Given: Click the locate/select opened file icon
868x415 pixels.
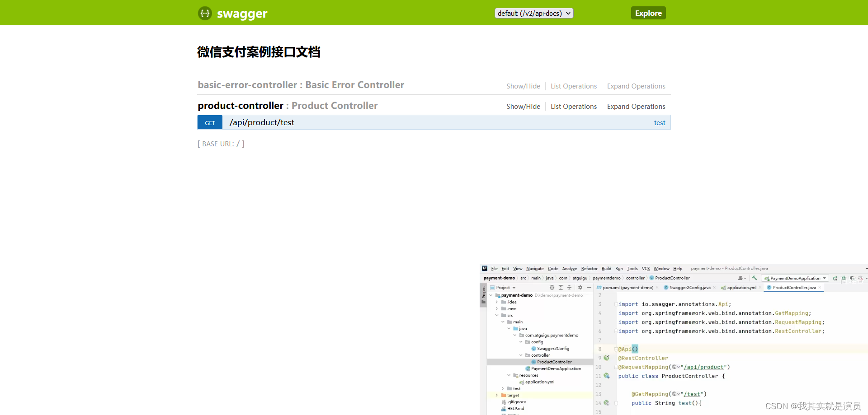Looking at the screenshot, I should tap(552, 288).
